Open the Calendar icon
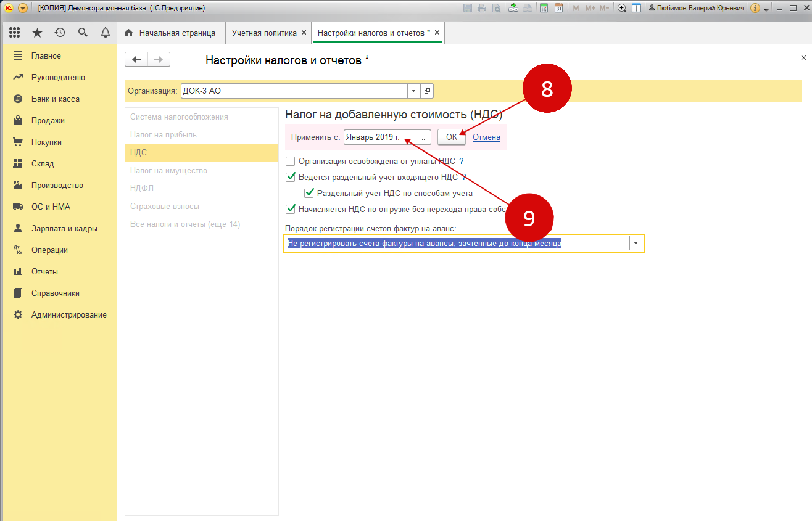Viewport: 812px width, 521px height. pos(558,8)
